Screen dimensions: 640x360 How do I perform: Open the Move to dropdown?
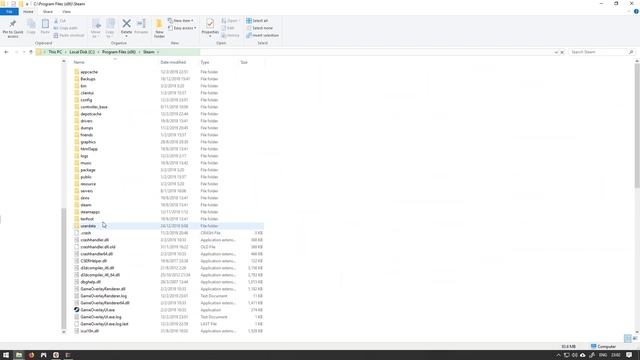(x=96, y=28)
